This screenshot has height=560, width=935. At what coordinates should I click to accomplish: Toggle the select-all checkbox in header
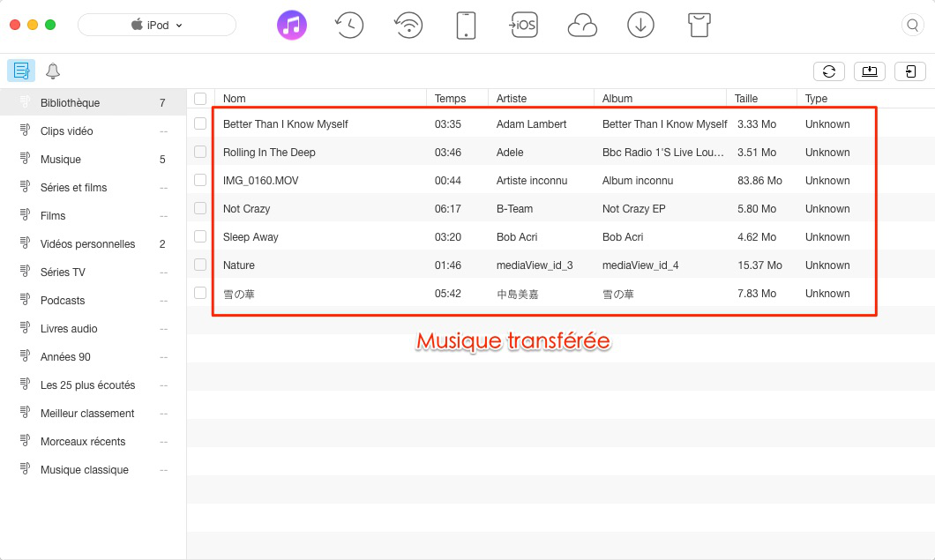(x=200, y=99)
